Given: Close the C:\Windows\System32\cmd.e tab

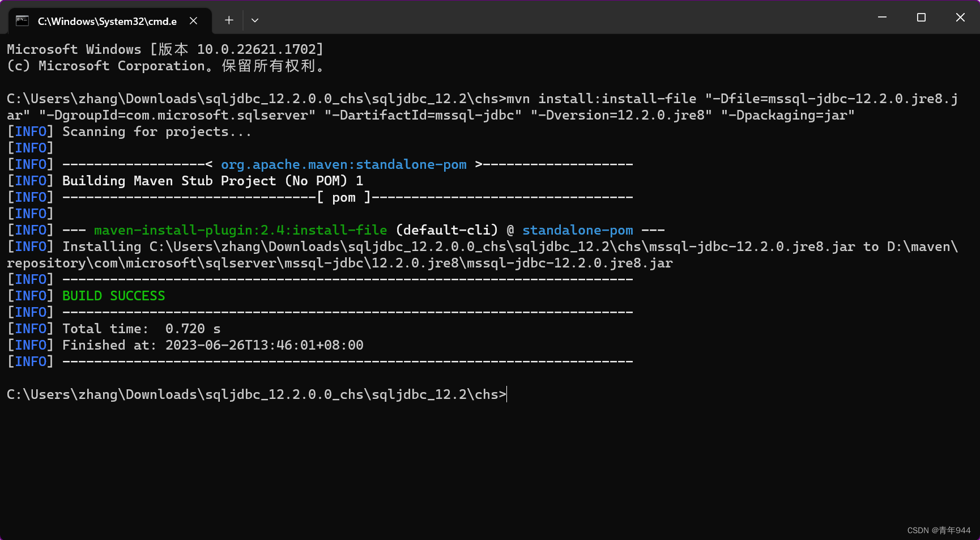Looking at the screenshot, I should (193, 20).
